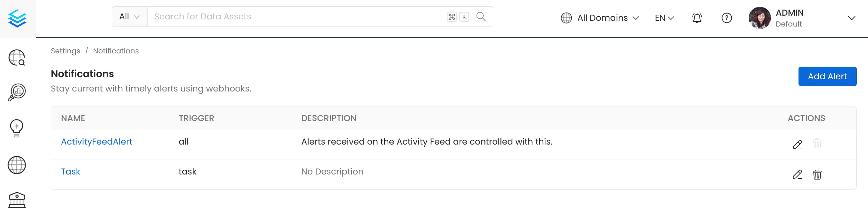
Task: Open notifications via the bell icon
Action: pyautogui.click(x=697, y=18)
